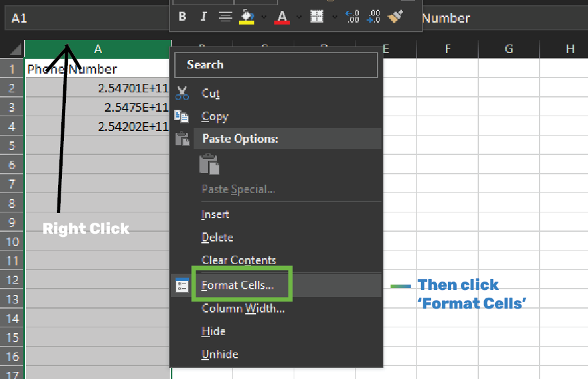The height and width of the screenshot is (379, 588).
Task: Select cell with 'Phone Number' text
Action: pos(97,69)
